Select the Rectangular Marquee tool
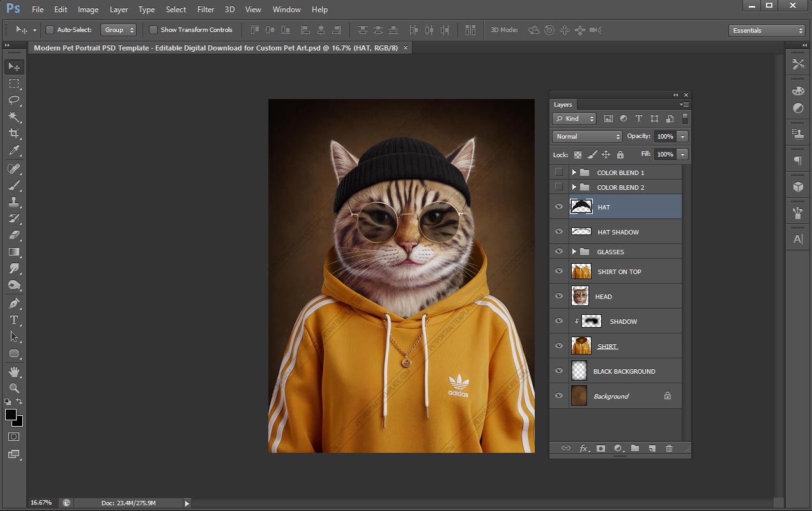This screenshot has height=511, width=812. click(14, 84)
